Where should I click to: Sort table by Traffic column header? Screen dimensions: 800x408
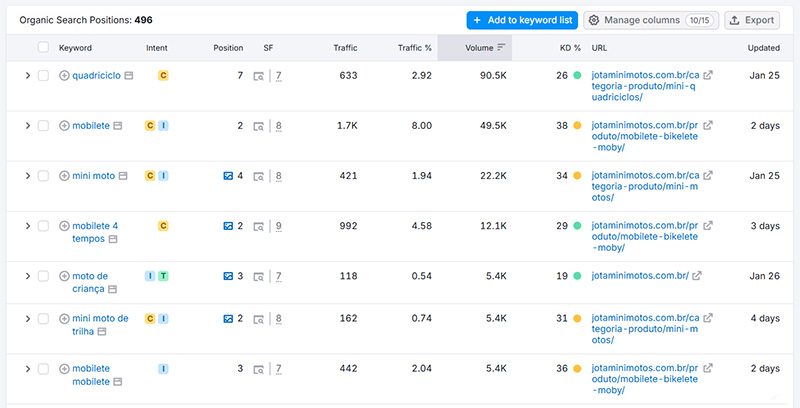pyautogui.click(x=345, y=48)
